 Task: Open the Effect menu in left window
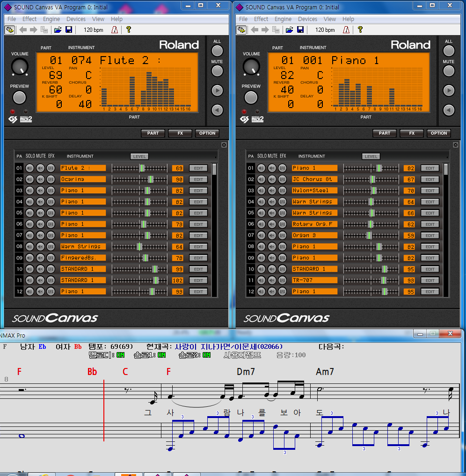(29, 19)
